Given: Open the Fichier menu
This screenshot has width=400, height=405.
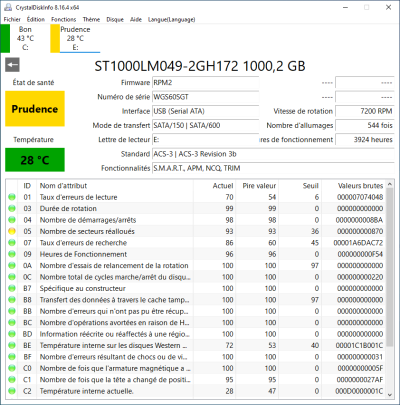Looking at the screenshot, I should (12, 19).
